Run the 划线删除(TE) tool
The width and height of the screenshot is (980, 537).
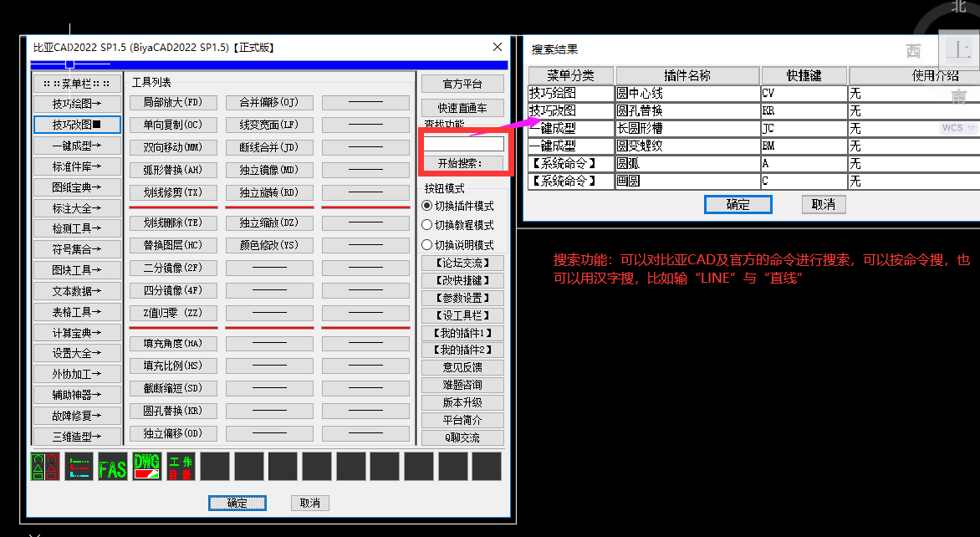pos(173,222)
